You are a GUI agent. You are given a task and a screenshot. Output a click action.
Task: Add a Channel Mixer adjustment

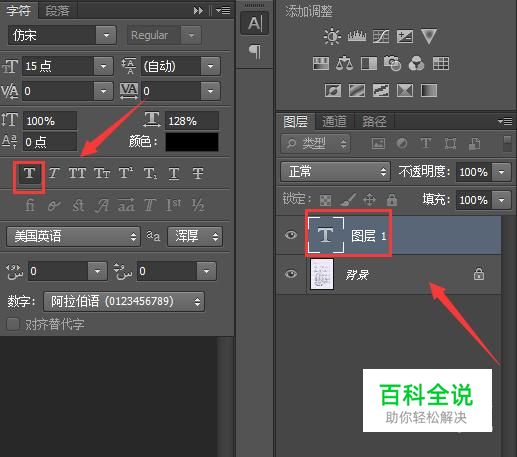416,63
